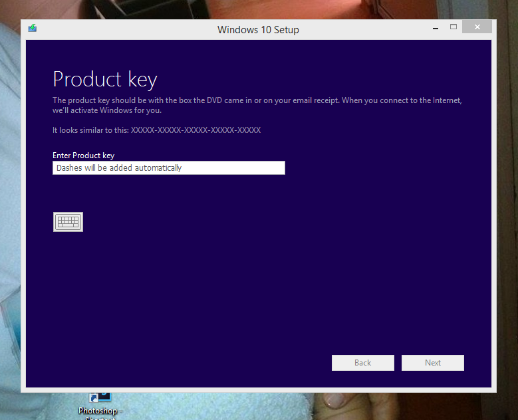Go to the next setup step
Viewport: 518px width, 420px height.
tap(433, 363)
